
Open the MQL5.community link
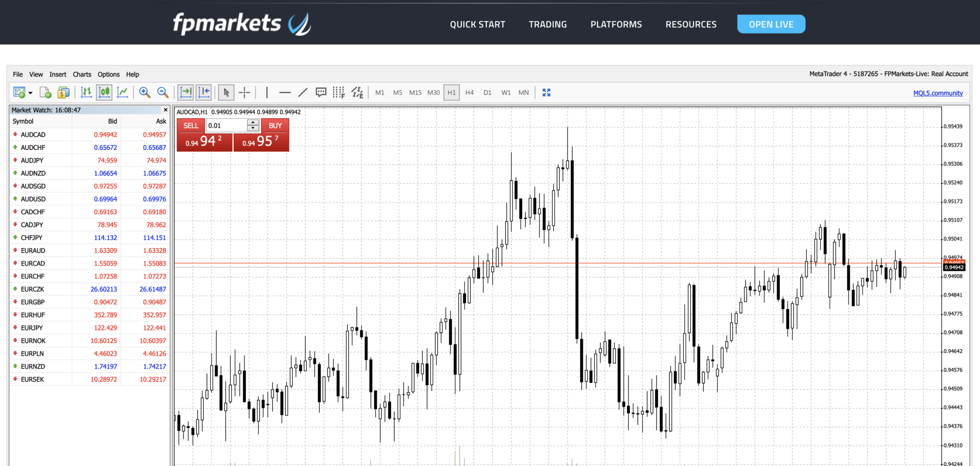[937, 93]
